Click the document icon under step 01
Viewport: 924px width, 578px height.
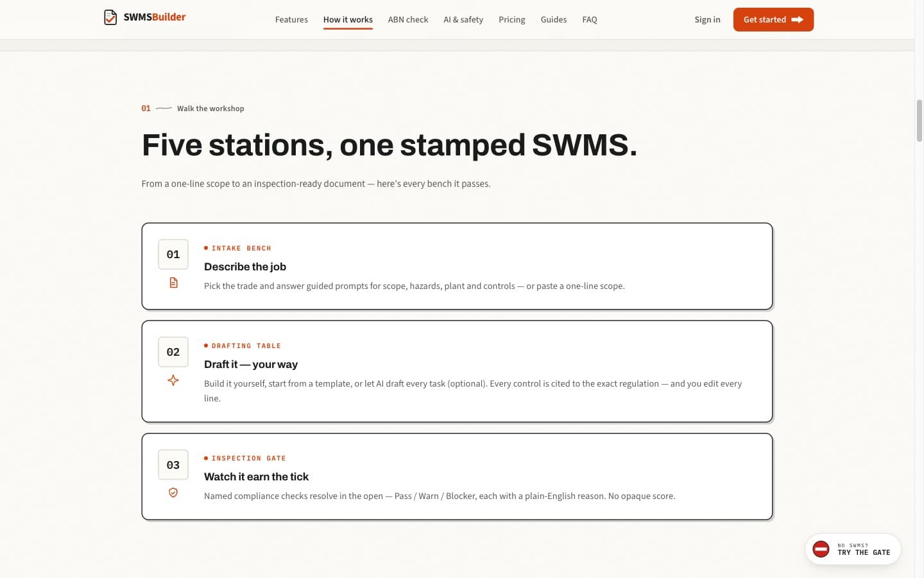click(x=173, y=283)
